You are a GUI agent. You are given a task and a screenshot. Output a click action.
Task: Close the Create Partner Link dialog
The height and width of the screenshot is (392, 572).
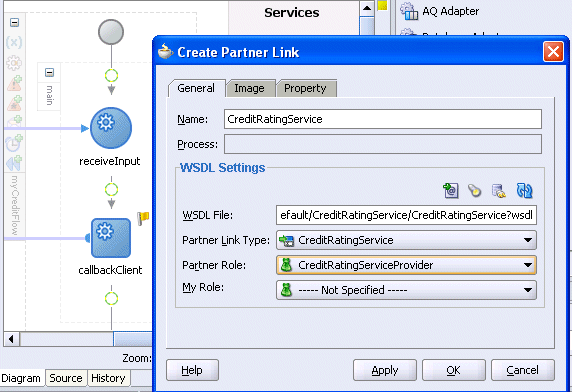553,52
